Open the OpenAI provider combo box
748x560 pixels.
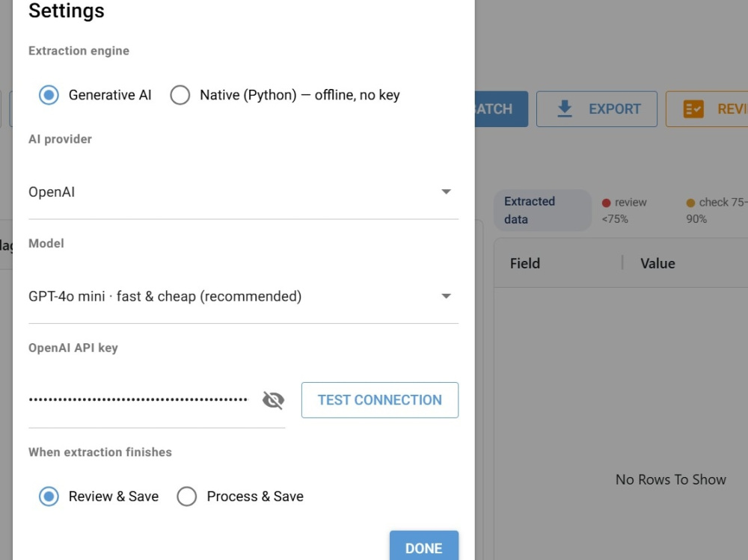(243, 192)
